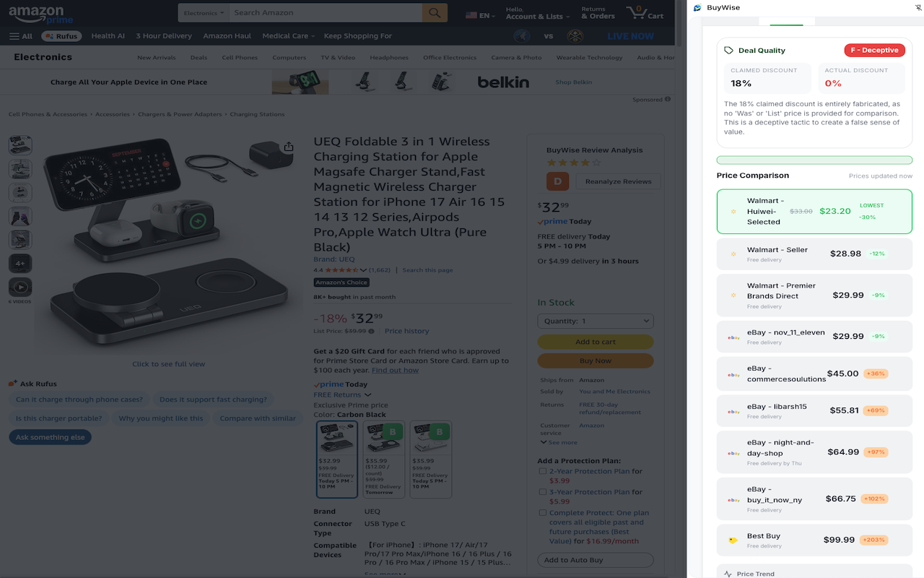This screenshot has width=924, height=578.
Task: Expand See more seller details
Action: coord(559,442)
